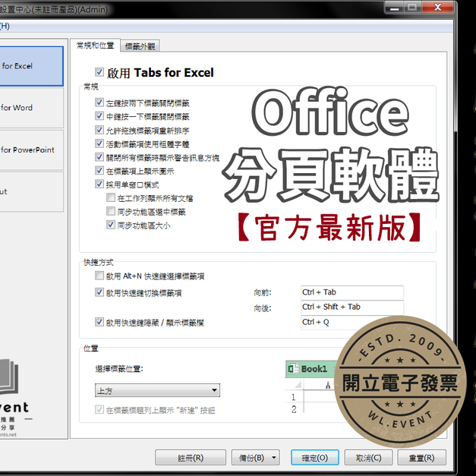Click the 取消(C) button
Image resolution: width=476 pixels, height=476 pixels.
tap(368, 458)
